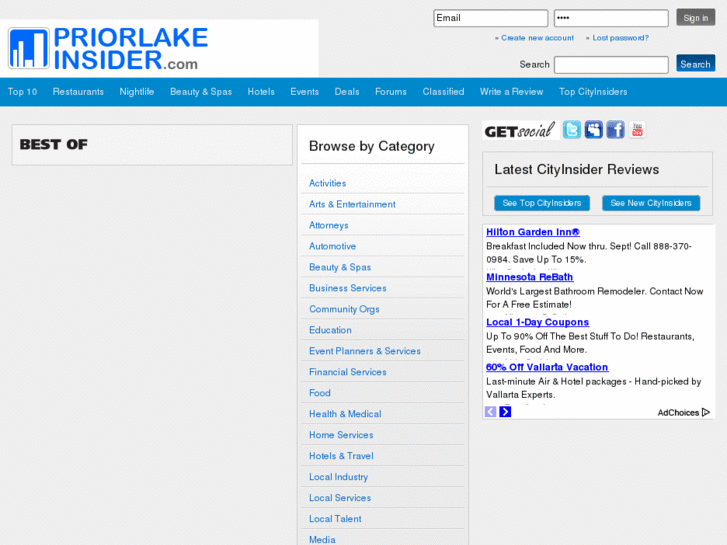Open the Restaurants menu item
This screenshot has height=545, width=727.
(78, 92)
